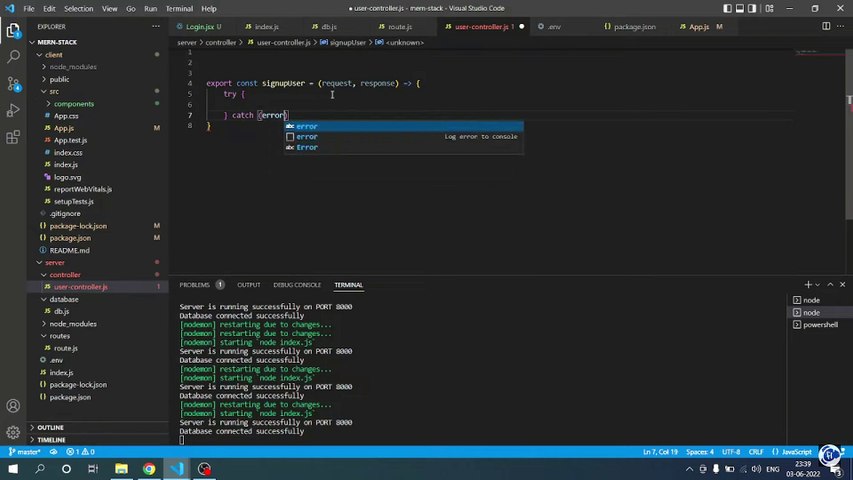853x480 pixels.
Task: Open Run and Debug view
Action: point(13,110)
